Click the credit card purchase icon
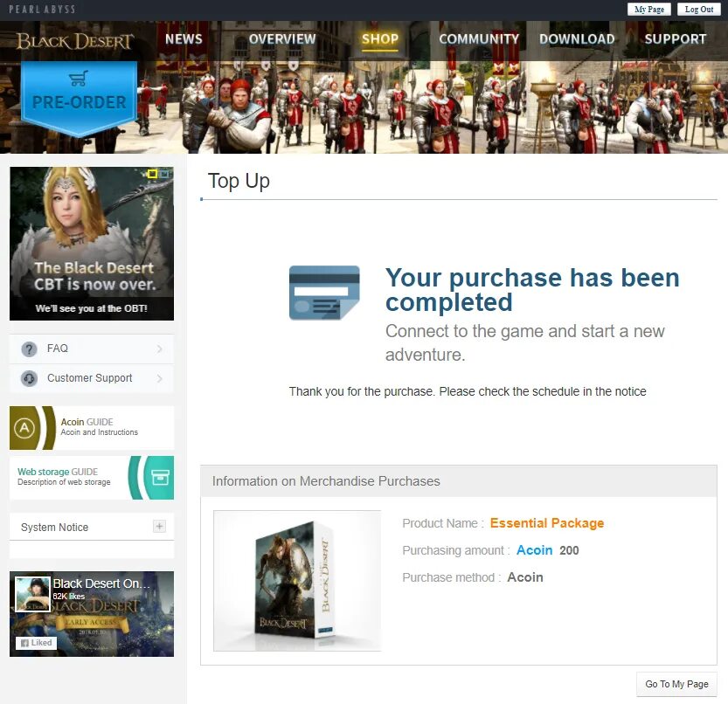Viewport: 728px width, 704px height. click(x=324, y=293)
